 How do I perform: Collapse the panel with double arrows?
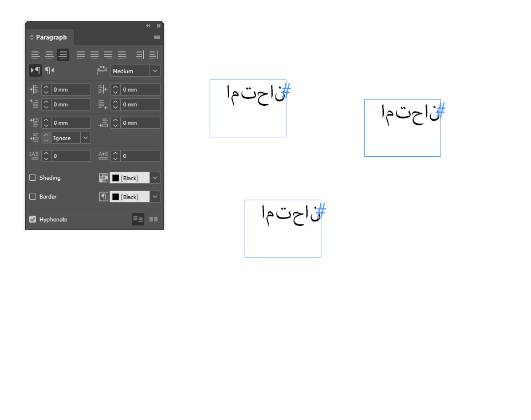[148, 26]
